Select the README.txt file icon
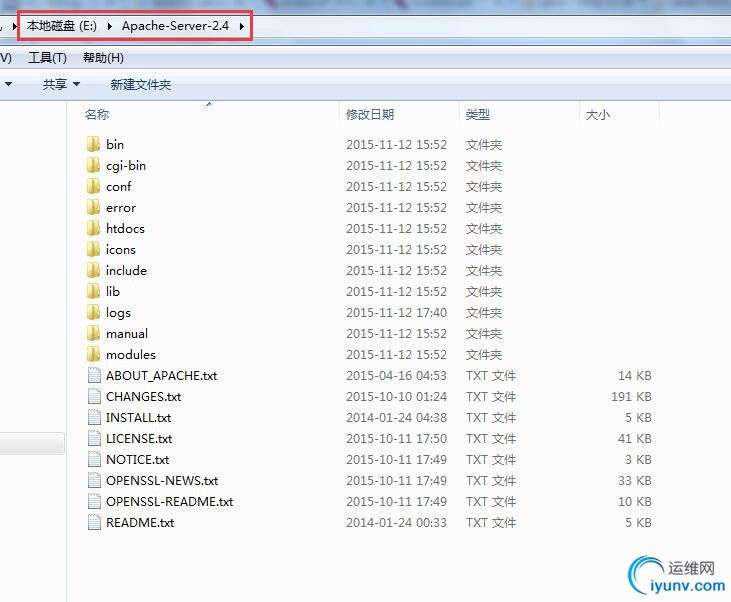 94,522
